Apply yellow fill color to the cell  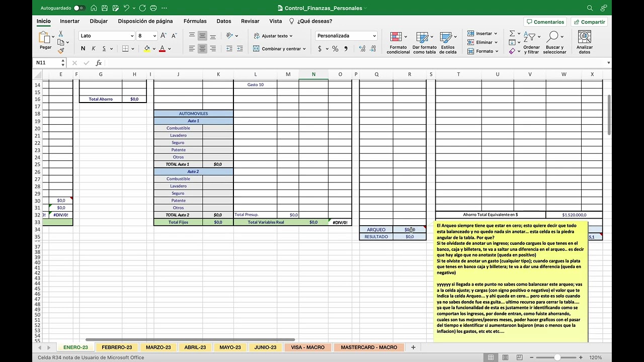click(x=147, y=49)
